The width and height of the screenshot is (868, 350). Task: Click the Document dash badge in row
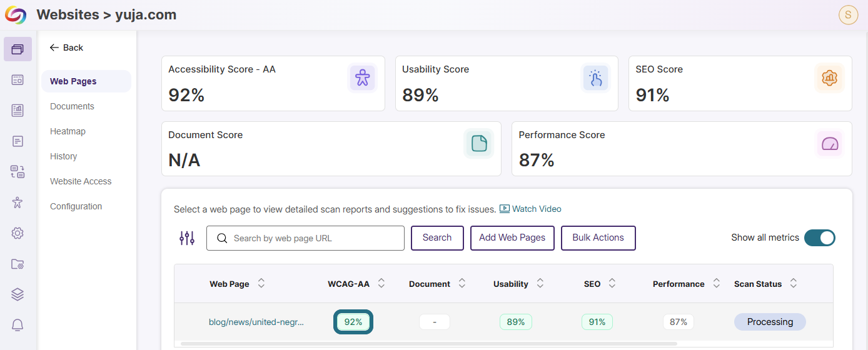pyautogui.click(x=435, y=322)
